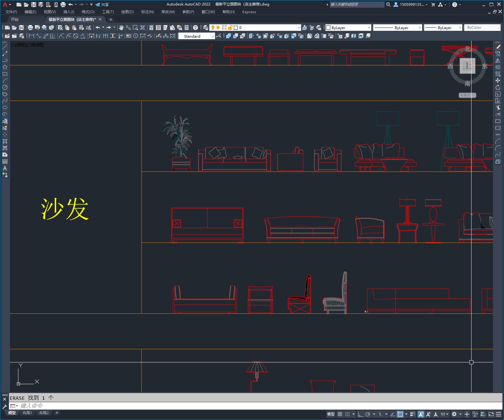The image size is (504, 420).
Task: Select the Circle draw tool
Action: (5, 87)
